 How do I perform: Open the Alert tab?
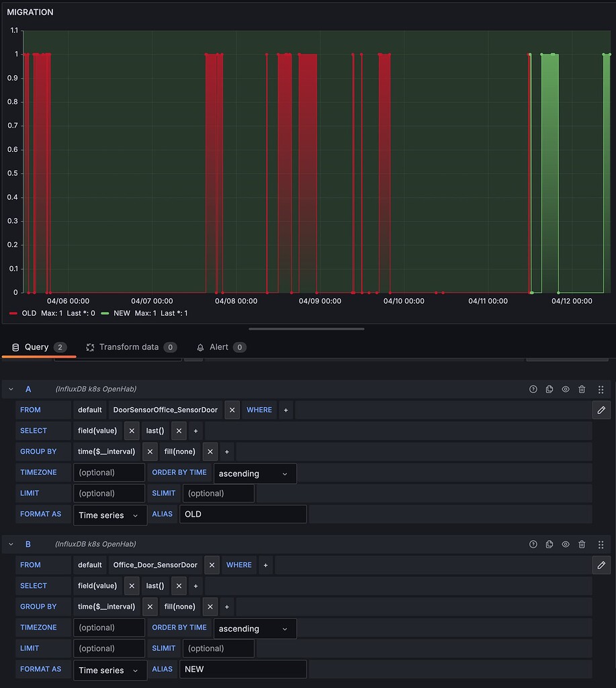(218, 347)
